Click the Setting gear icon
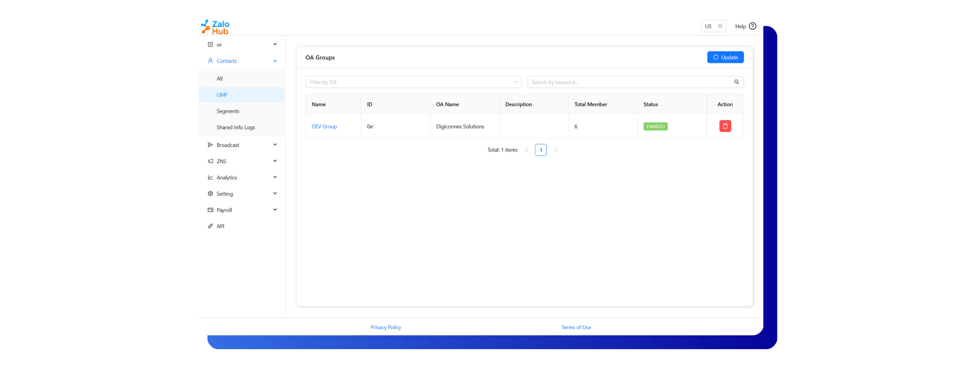 tap(210, 194)
